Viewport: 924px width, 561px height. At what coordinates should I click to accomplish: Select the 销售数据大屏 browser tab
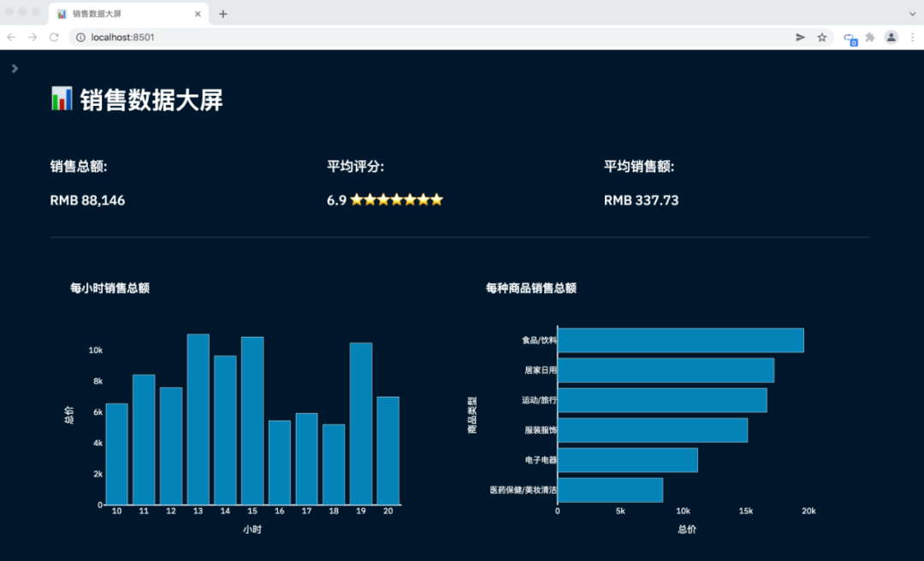click(128, 14)
